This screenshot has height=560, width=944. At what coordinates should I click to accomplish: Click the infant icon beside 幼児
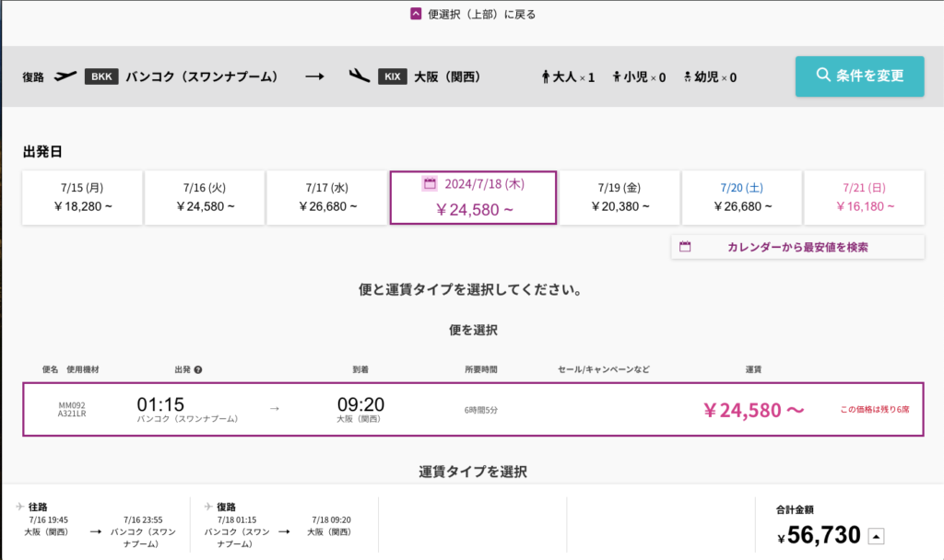pyautogui.click(x=690, y=76)
